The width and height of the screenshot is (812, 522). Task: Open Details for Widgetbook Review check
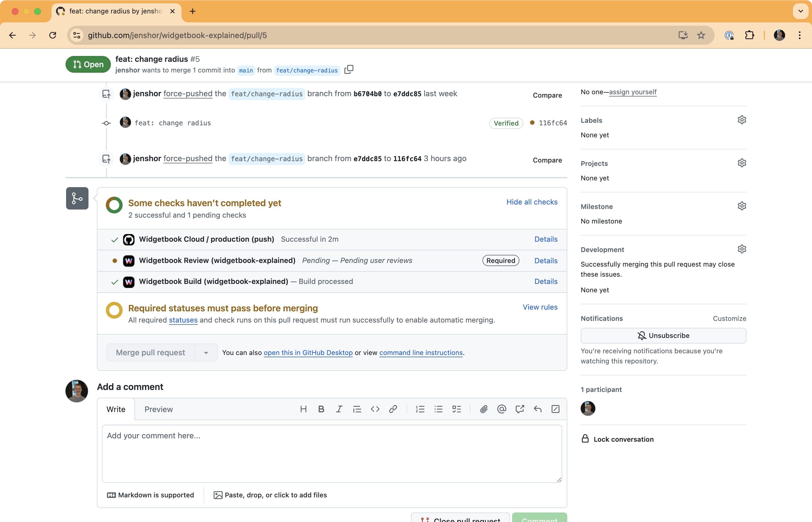coord(545,261)
